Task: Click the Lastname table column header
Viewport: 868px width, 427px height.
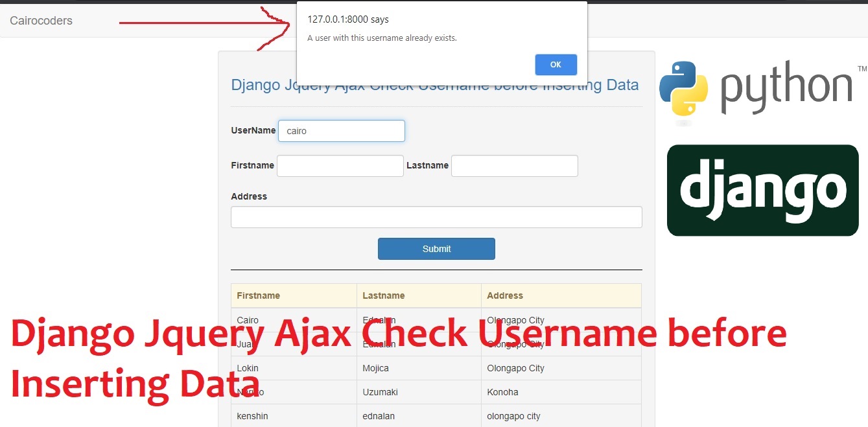Action: (x=384, y=295)
